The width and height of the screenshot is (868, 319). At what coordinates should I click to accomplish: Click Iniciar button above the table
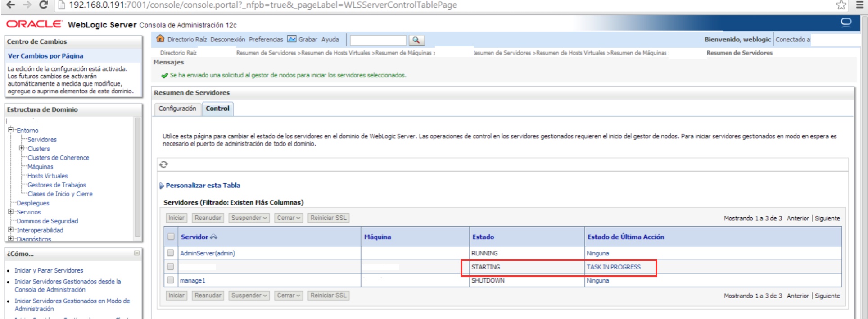(x=176, y=218)
